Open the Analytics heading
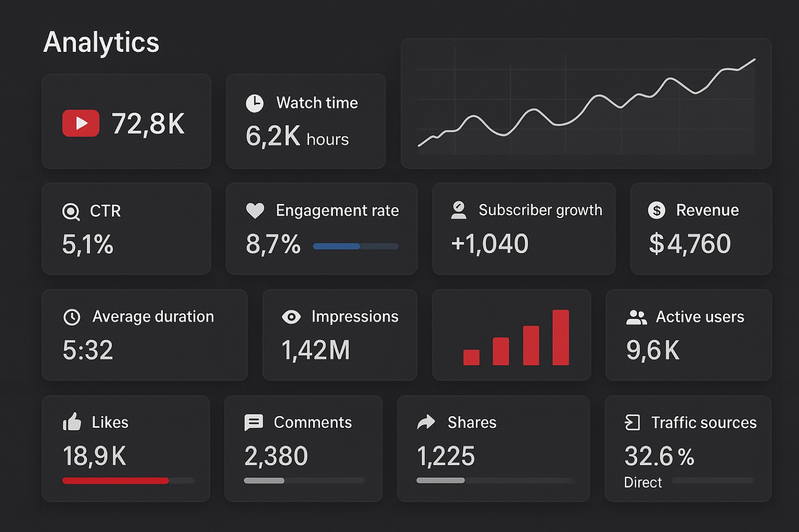This screenshot has width=799, height=532. tap(101, 42)
